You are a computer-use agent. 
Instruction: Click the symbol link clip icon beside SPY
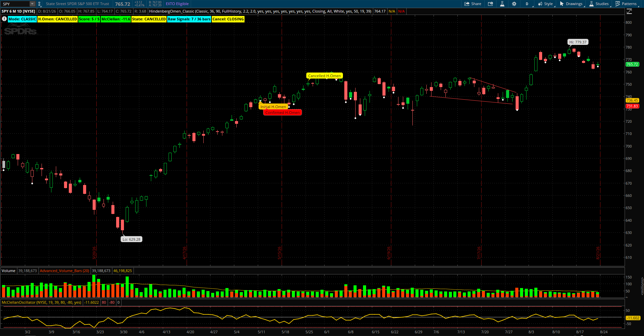pos(40,4)
